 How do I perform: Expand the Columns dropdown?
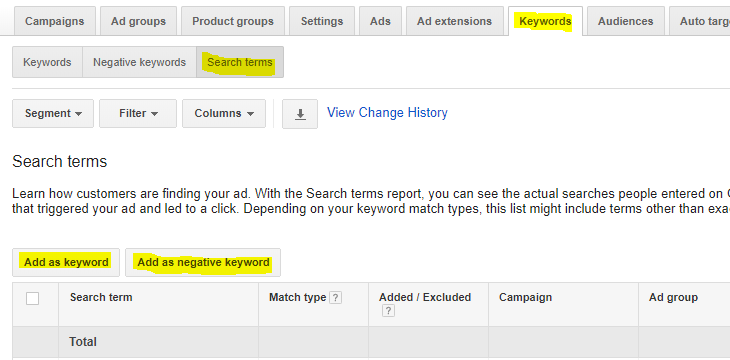[224, 113]
